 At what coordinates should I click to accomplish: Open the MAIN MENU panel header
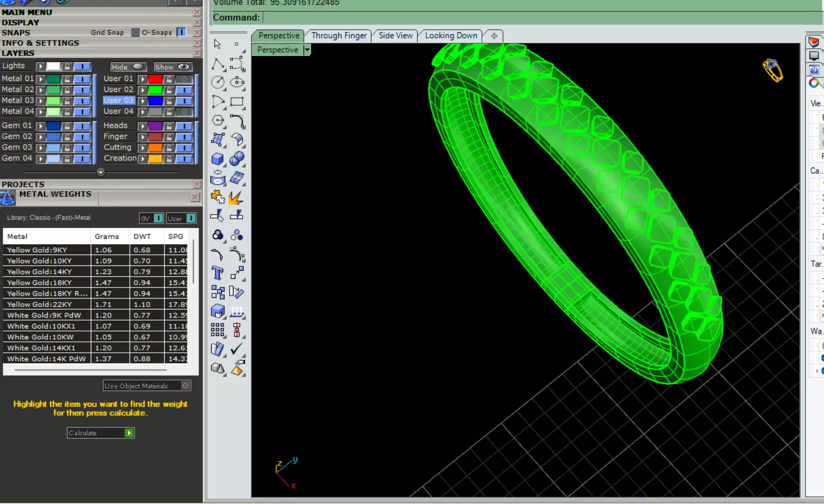pyautogui.click(x=97, y=12)
